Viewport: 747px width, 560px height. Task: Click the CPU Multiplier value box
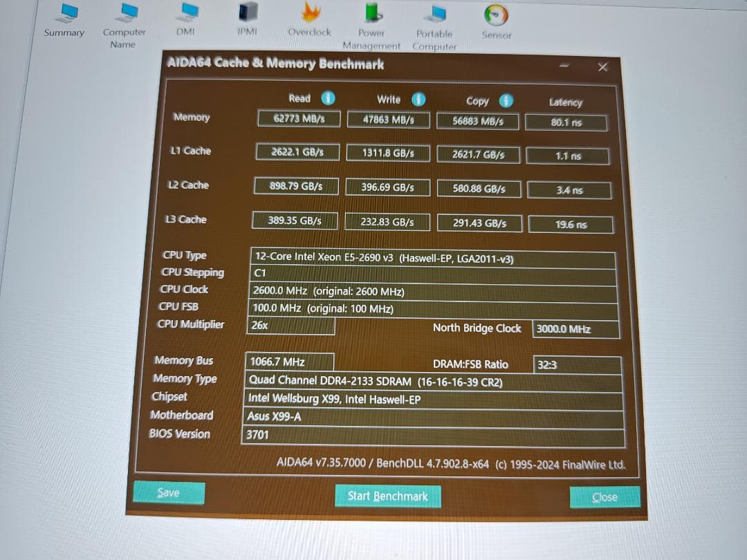pos(290,326)
